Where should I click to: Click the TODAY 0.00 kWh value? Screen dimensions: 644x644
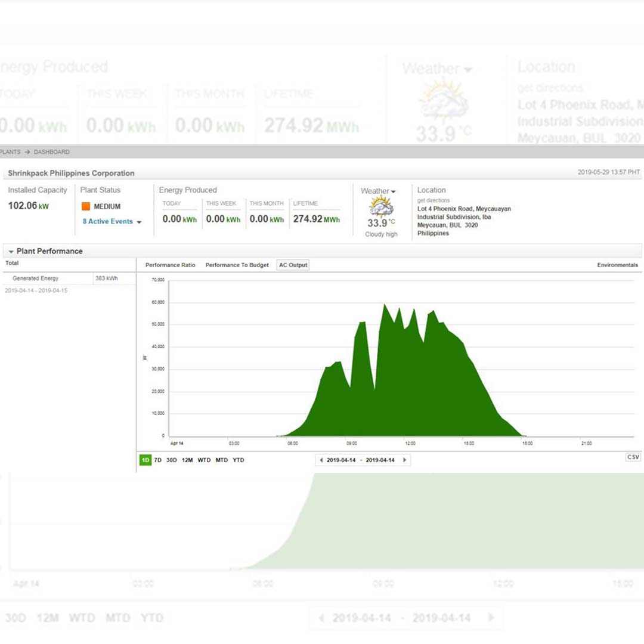tap(179, 219)
